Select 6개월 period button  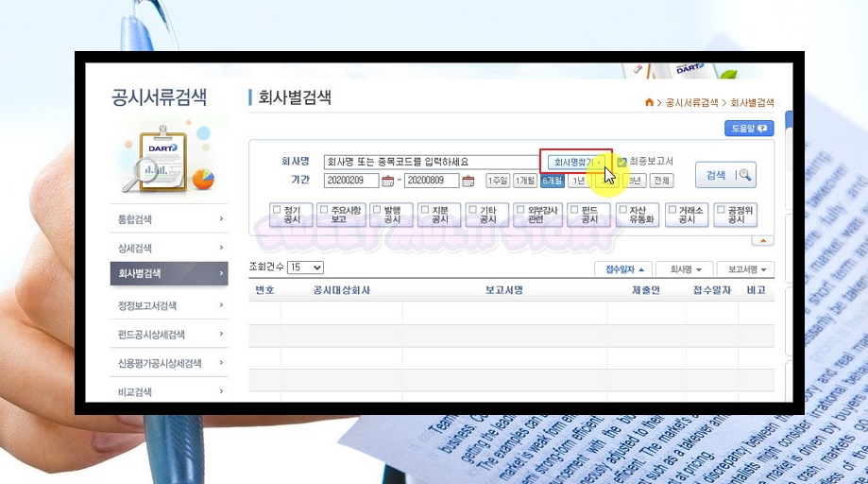tap(553, 181)
